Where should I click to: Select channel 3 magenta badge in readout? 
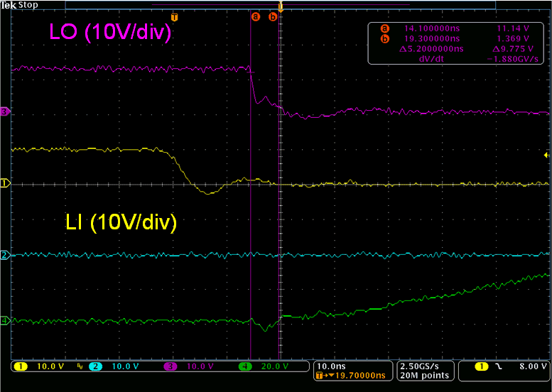coord(171,366)
